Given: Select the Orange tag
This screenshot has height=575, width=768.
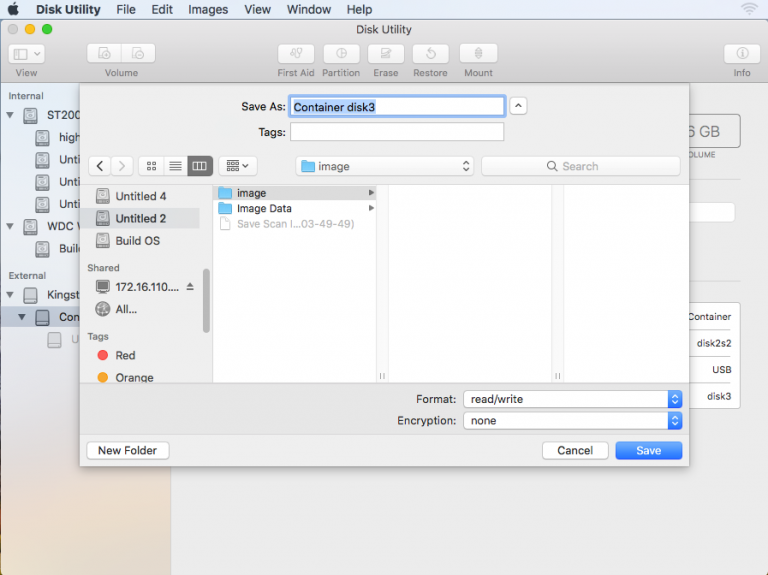Looking at the screenshot, I should coord(125,378).
